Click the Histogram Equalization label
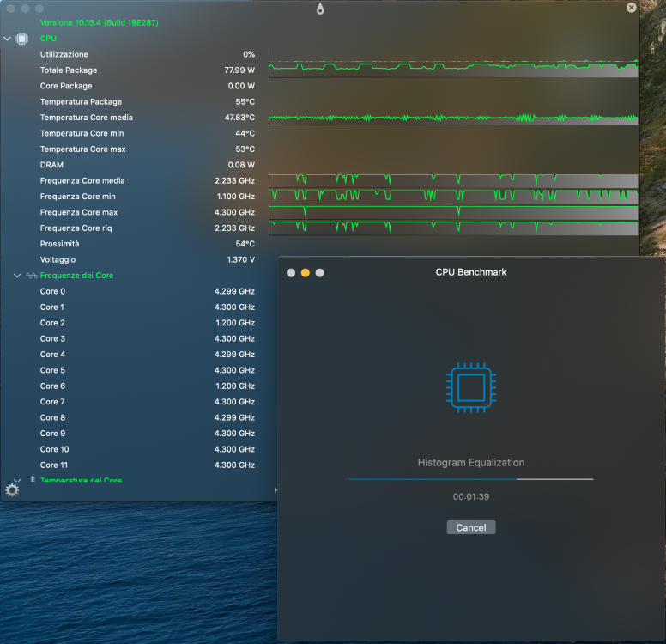 [471, 463]
